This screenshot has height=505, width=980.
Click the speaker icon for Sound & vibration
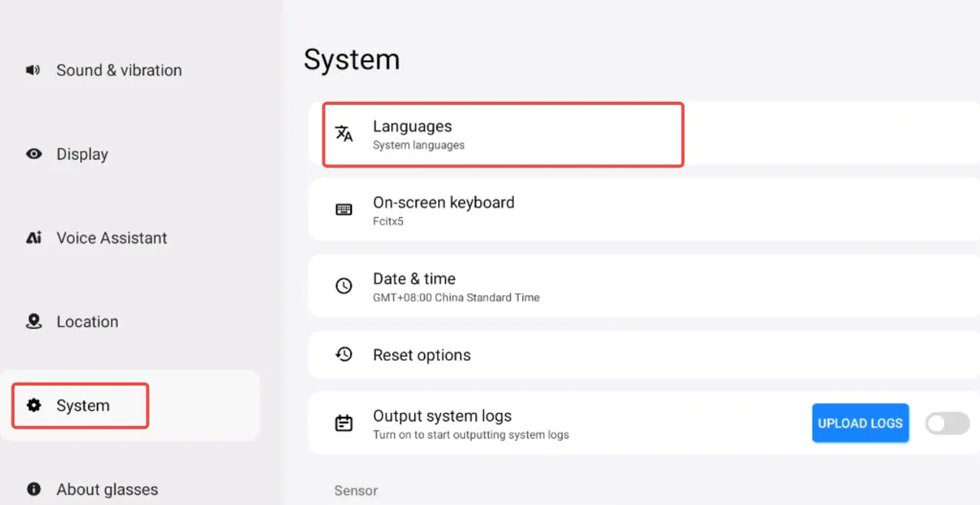[x=33, y=70]
